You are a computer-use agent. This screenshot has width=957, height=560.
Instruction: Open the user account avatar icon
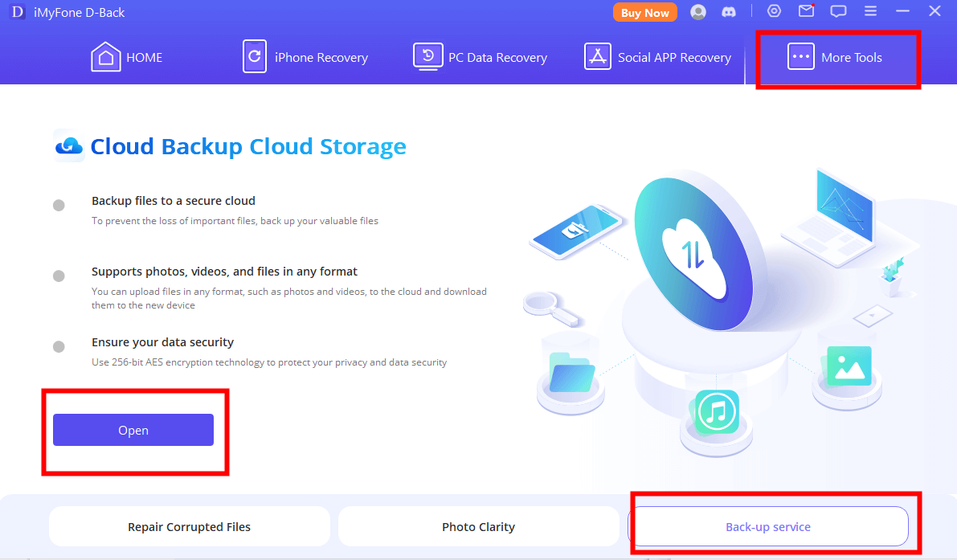[698, 12]
